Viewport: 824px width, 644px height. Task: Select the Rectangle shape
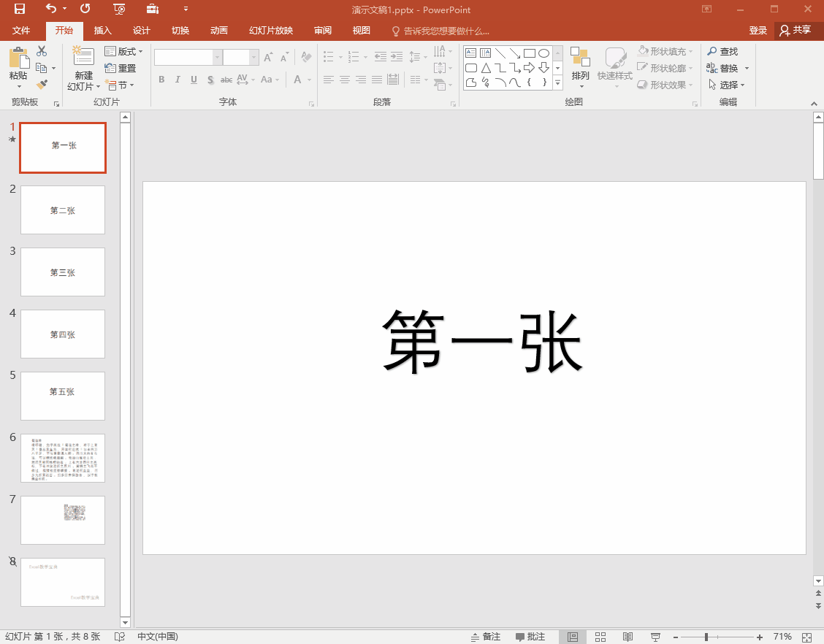tap(529, 53)
